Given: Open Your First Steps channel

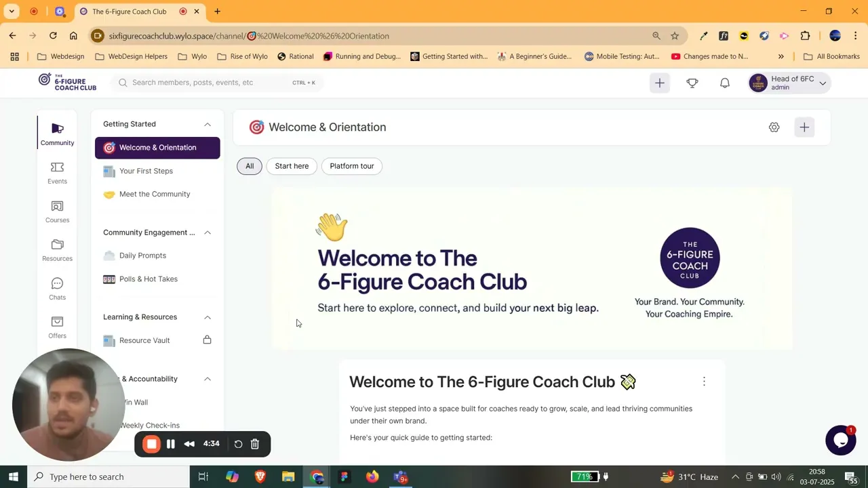Looking at the screenshot, I should (x=157, y=171).
